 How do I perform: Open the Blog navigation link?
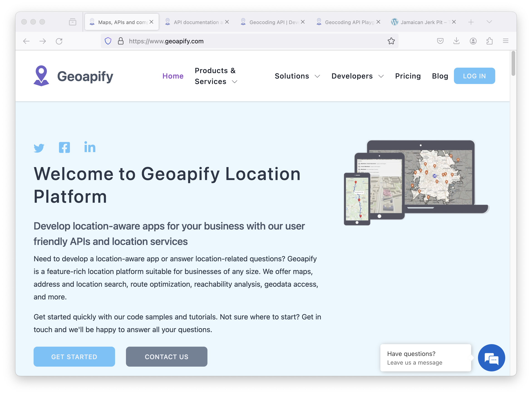pyautogui.click(x=440, y=76)
